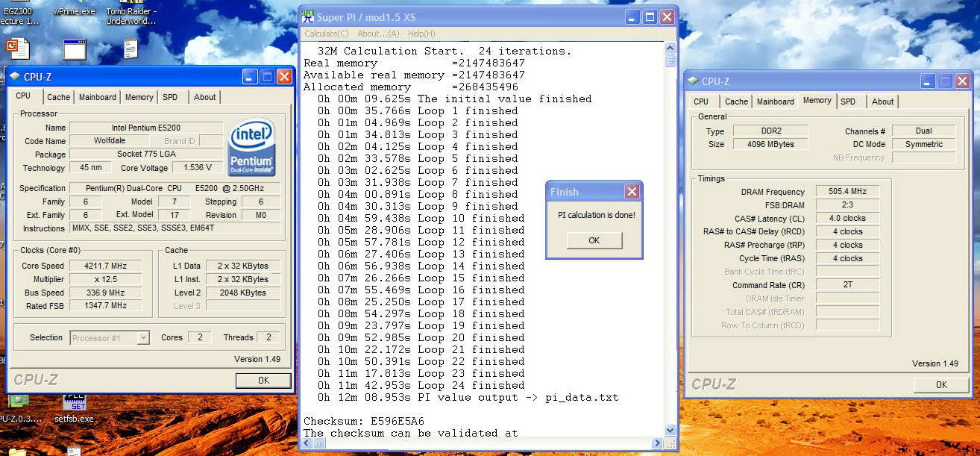Click the FSB:DRAM ratio value 2:3
The image size is (980, 456).
(x=847, y=204)
